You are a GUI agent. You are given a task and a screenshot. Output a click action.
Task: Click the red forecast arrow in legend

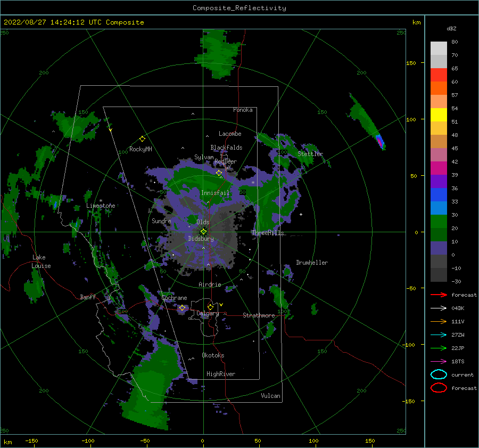coord(439,295)
